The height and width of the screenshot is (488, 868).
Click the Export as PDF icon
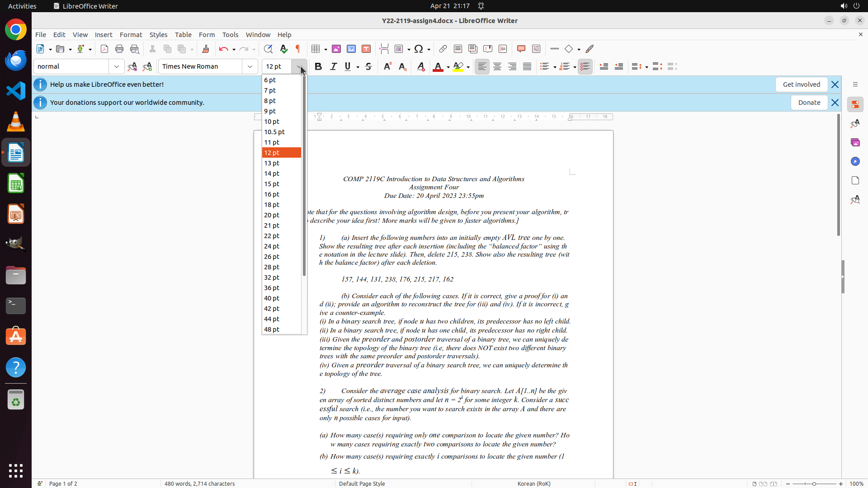coord(104,49)
